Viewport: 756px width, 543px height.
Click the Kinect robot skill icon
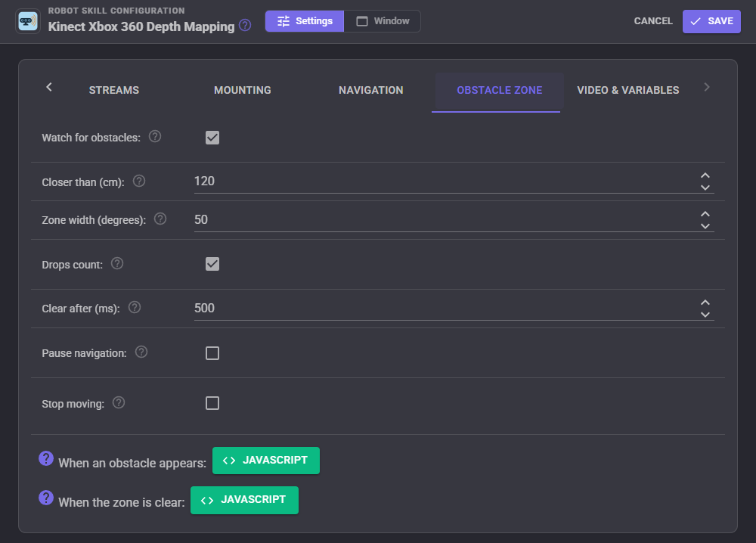pos(28,21)
